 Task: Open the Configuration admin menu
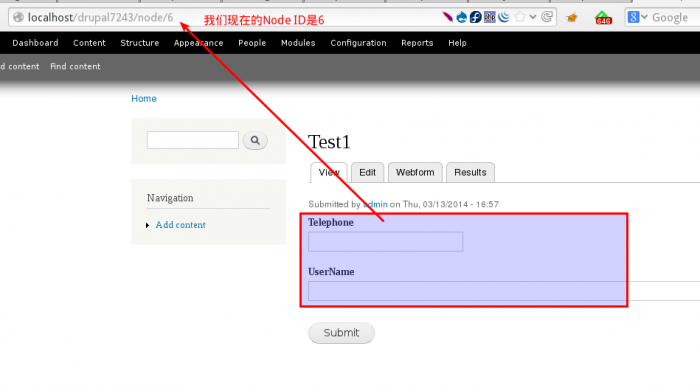[x=358, y=43]
